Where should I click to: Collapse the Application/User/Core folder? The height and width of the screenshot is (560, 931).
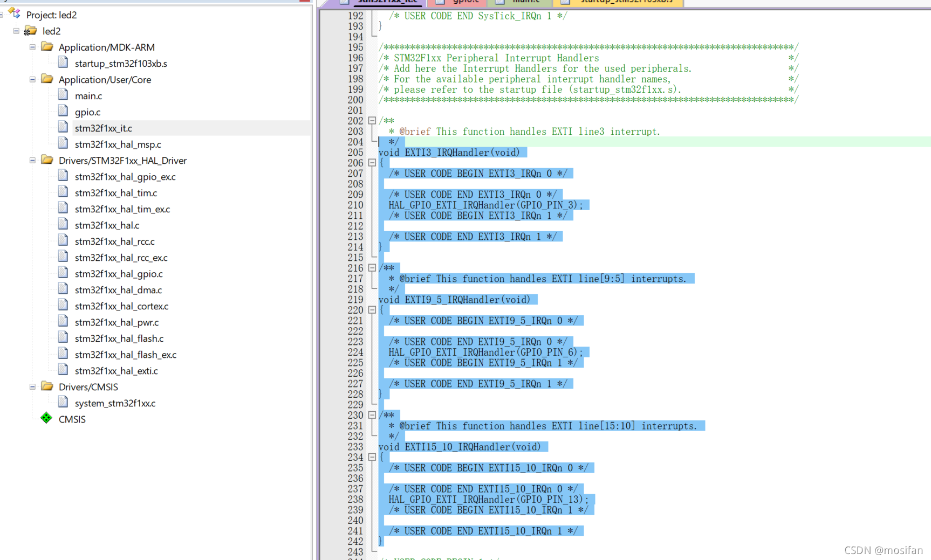coord(32,80)
